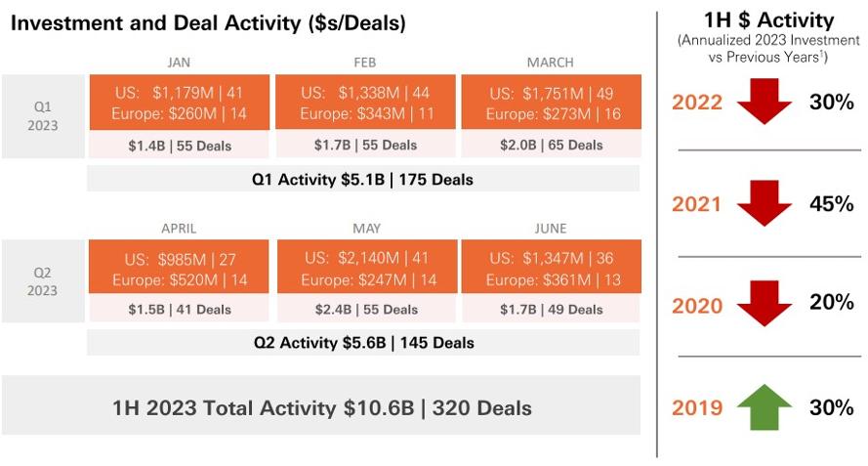Click the Q2 Activity $5.6B summary bar
This screenshot has height=466, width=868.
pos(363,343)
